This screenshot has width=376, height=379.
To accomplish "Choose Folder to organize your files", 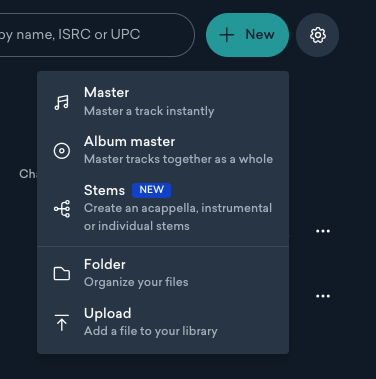I will (x=163, y=273).
